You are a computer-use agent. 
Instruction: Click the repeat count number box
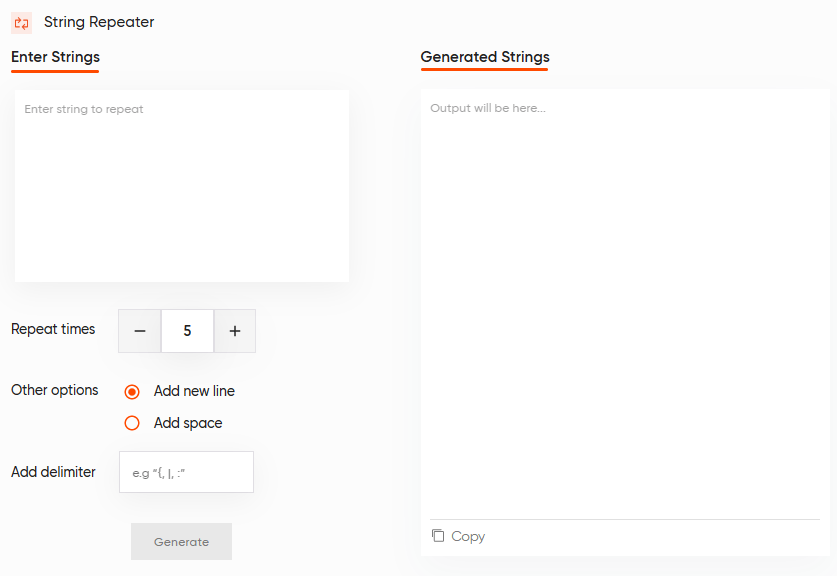coord(187,330)
